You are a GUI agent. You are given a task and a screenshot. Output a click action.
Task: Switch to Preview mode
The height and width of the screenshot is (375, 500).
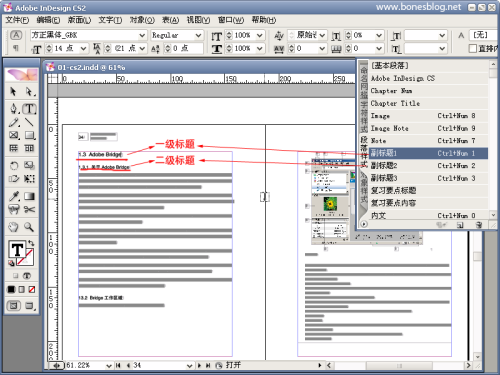[29, 305]
